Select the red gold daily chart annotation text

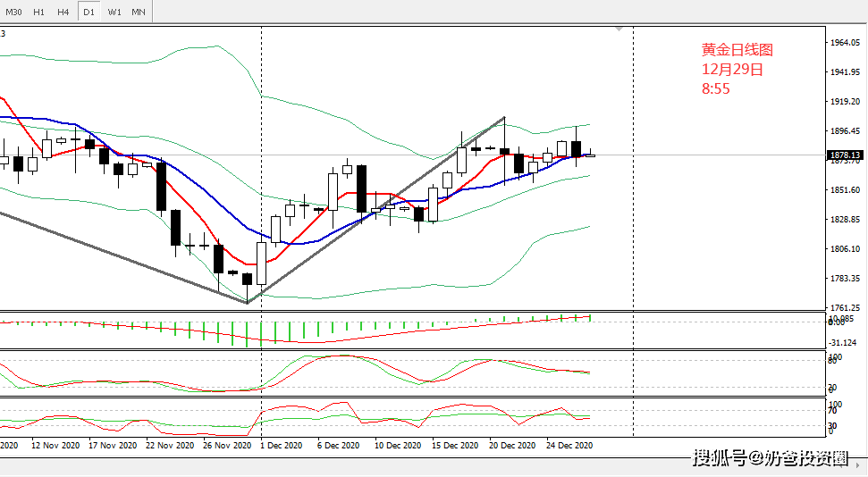737,69
